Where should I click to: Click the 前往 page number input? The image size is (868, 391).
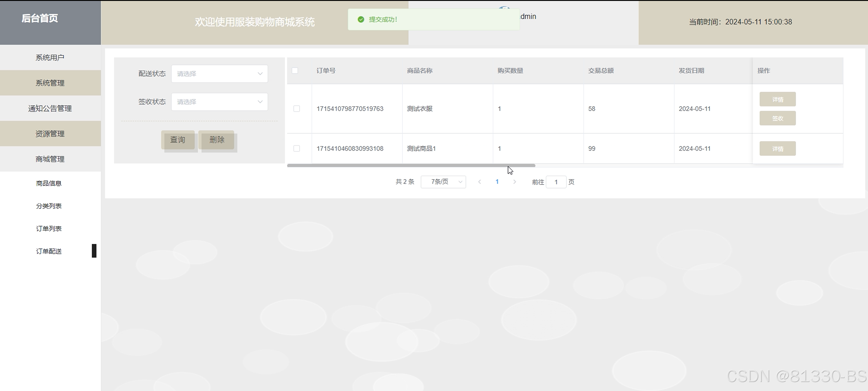[x=556, y=182]
